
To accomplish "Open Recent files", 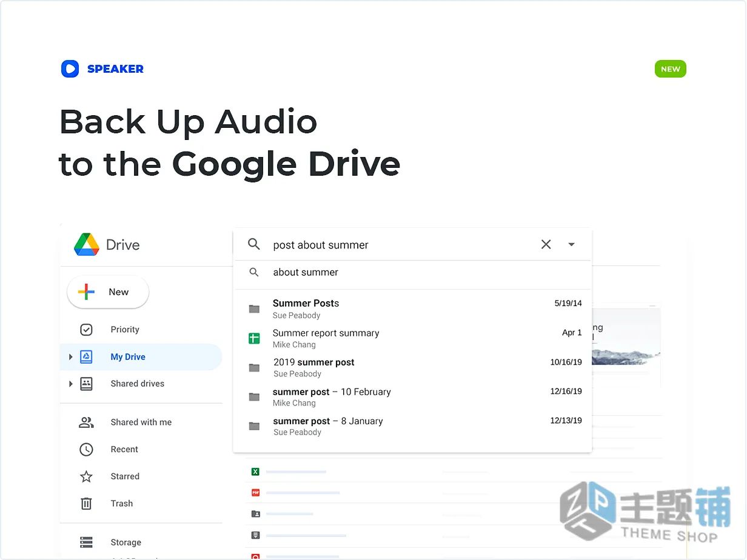I will [124, 449].
